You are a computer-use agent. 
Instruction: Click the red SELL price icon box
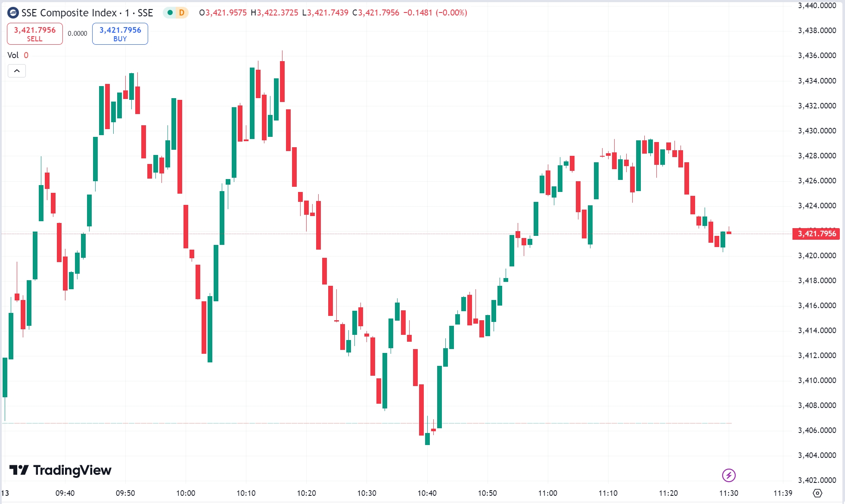[34, 33]
